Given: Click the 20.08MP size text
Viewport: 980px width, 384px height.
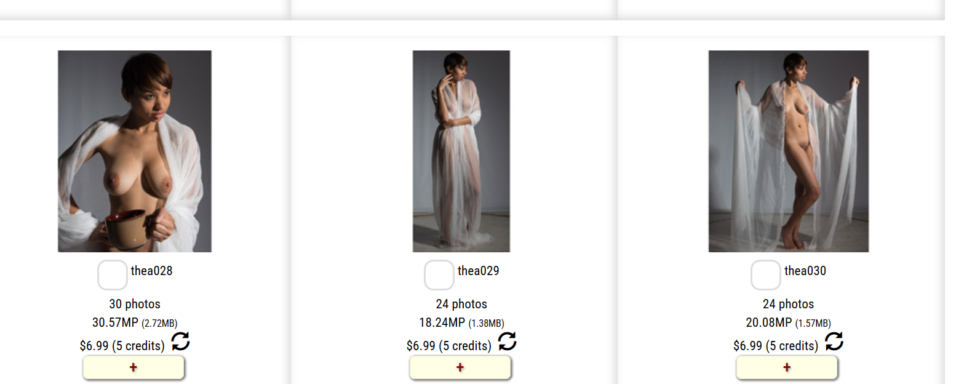Looking at the screenshot, I should (x=769, y=322).
